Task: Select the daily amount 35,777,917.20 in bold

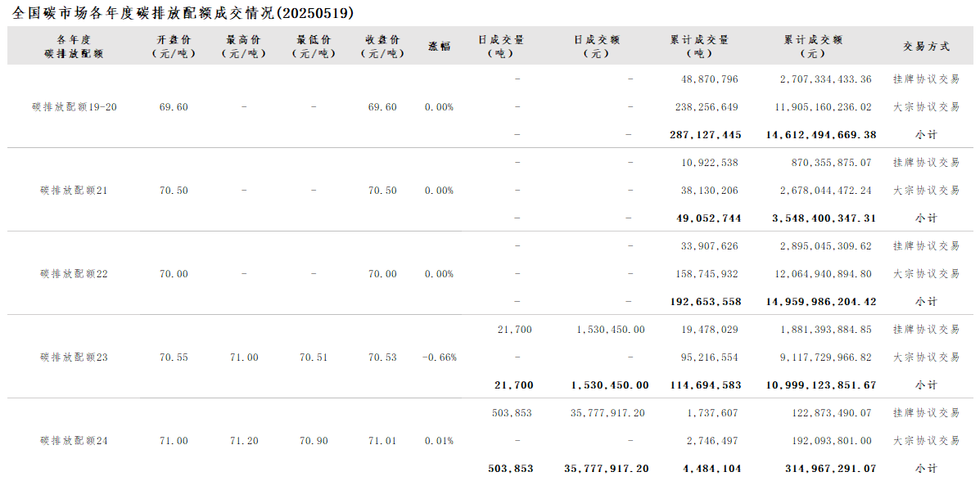Action: tap(607, 469)
